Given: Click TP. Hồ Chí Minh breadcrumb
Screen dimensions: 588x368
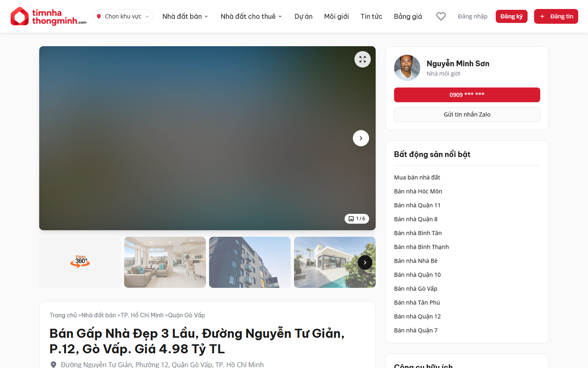Looking at the screenshot, I should coord(142,315).
